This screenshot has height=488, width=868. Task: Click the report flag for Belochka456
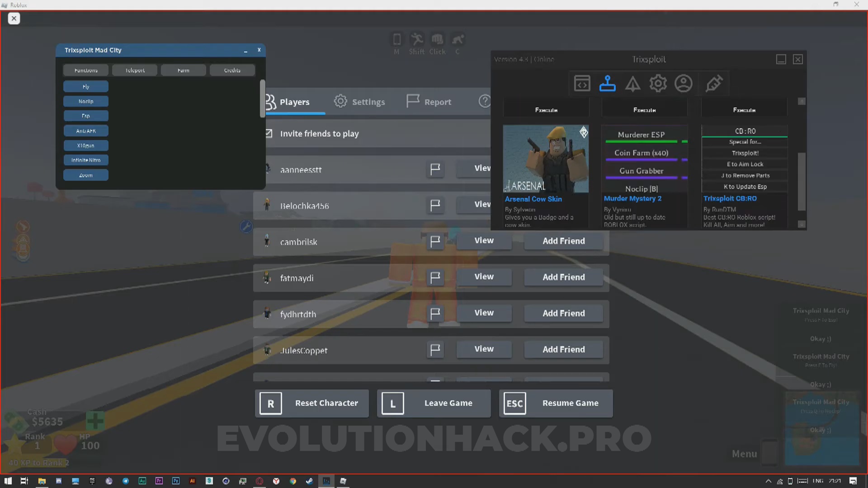pos(435,206)
